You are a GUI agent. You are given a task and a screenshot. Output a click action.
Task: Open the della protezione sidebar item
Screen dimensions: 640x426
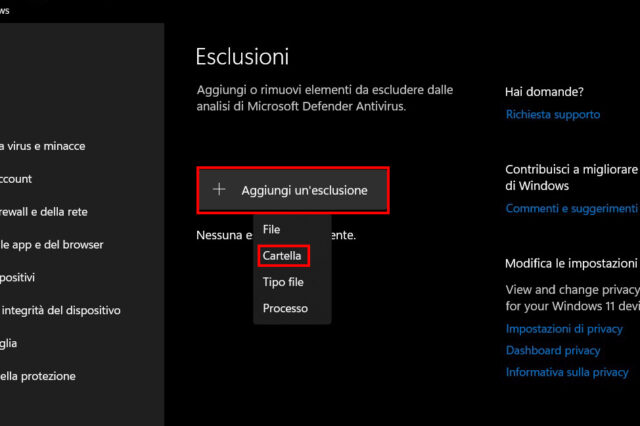point(38,376)
